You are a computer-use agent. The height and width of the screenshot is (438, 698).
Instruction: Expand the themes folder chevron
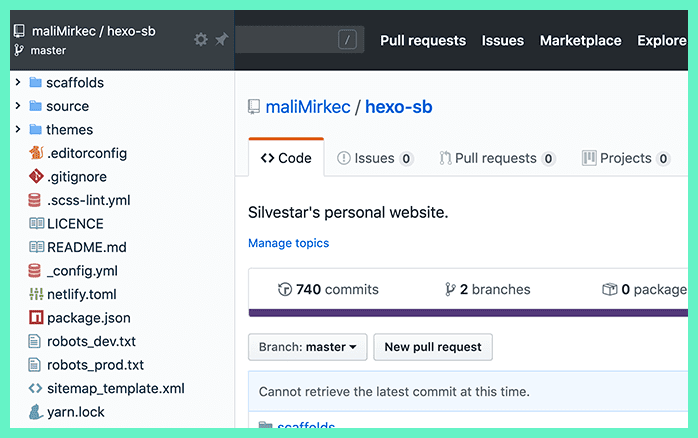point(18,129)
